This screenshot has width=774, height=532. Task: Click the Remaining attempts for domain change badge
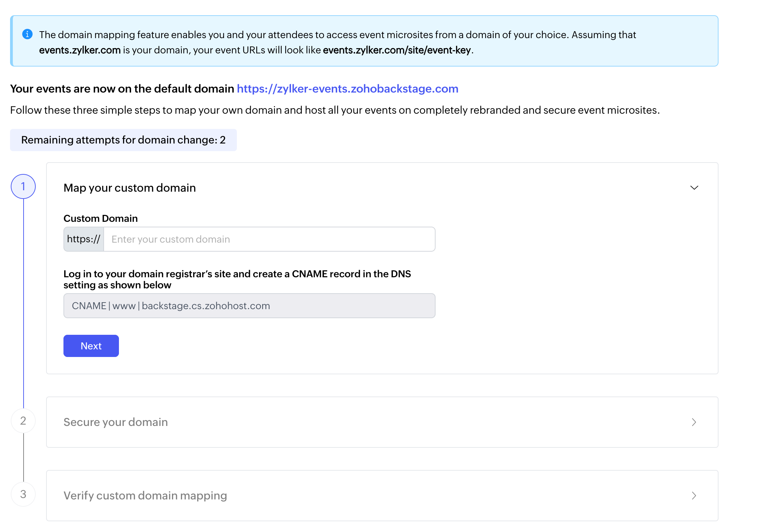tap(123, 140)
